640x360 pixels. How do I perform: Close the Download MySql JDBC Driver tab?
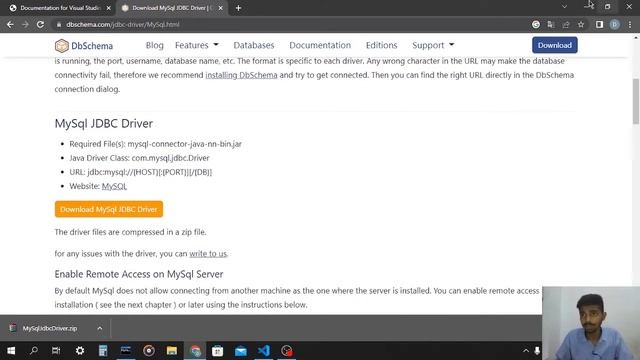tap(220, 8)
